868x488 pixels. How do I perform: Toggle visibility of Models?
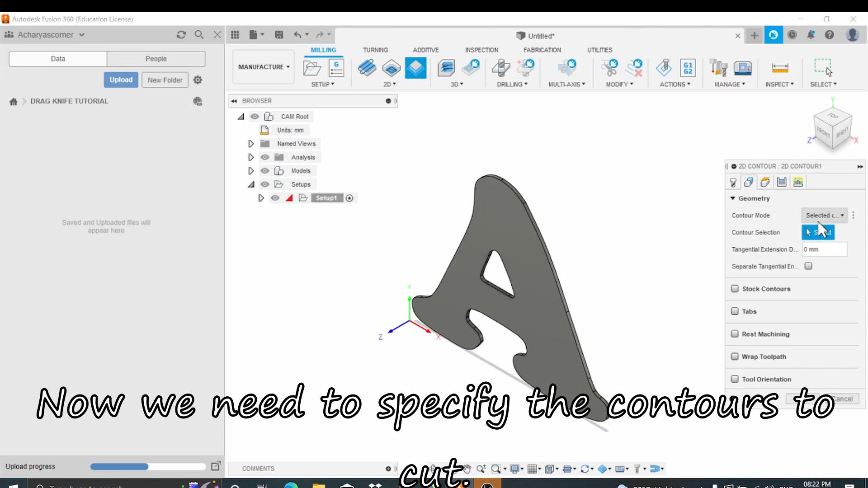pos(265,171)
